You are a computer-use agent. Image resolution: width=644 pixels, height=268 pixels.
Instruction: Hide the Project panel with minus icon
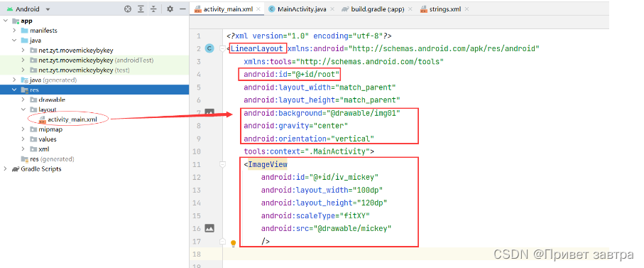point(182,9)
